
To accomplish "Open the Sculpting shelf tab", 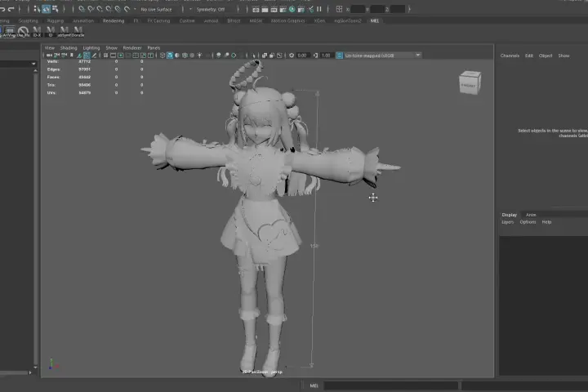I will point(28,20).
